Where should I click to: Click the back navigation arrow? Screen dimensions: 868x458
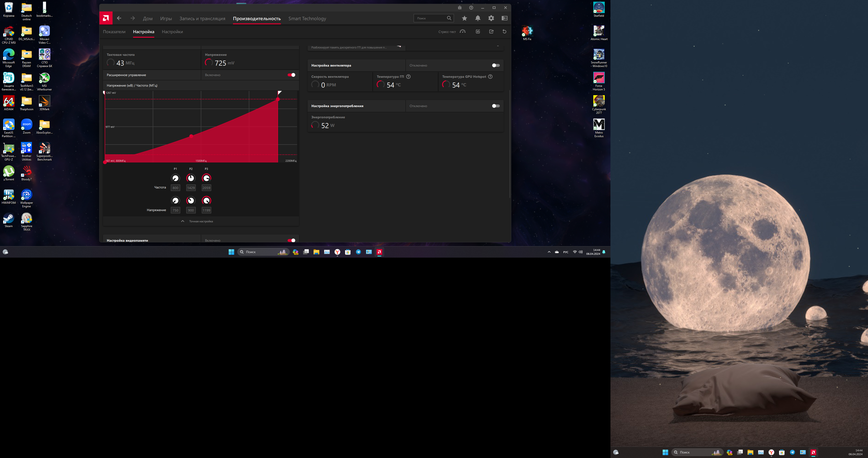(x=119, y=18)
